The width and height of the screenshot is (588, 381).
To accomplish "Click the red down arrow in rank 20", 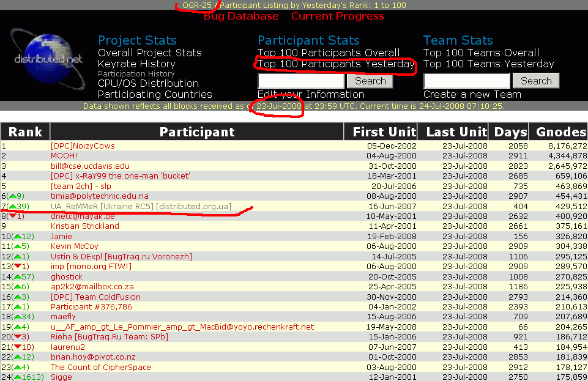I will [18, 336].
